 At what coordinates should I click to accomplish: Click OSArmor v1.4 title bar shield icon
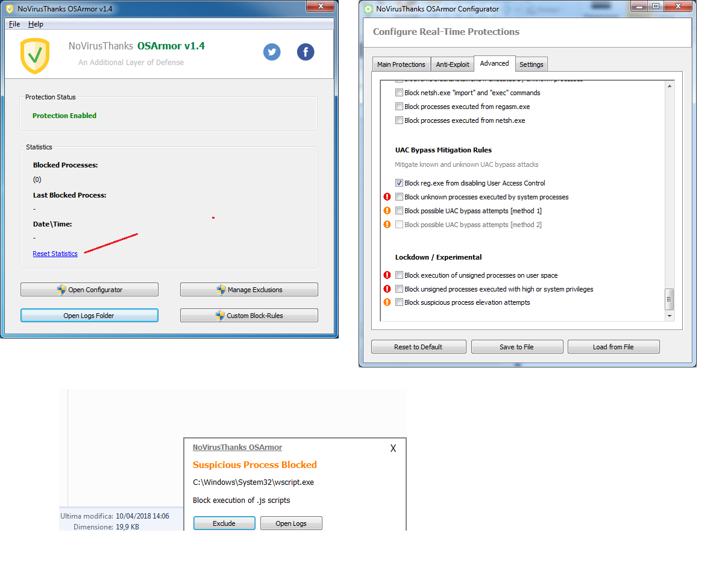[10, 9]
